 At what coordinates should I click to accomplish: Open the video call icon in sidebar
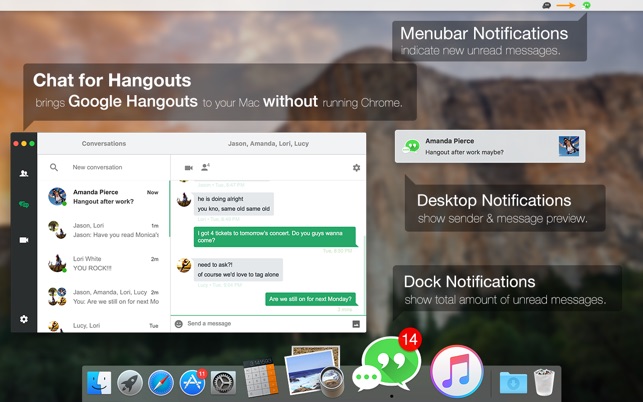coord(24,240)
